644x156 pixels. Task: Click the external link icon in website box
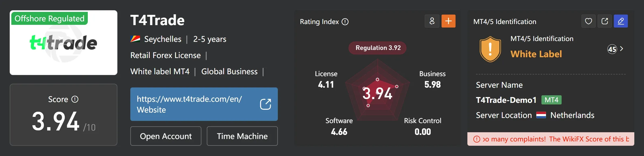point(265,104)
